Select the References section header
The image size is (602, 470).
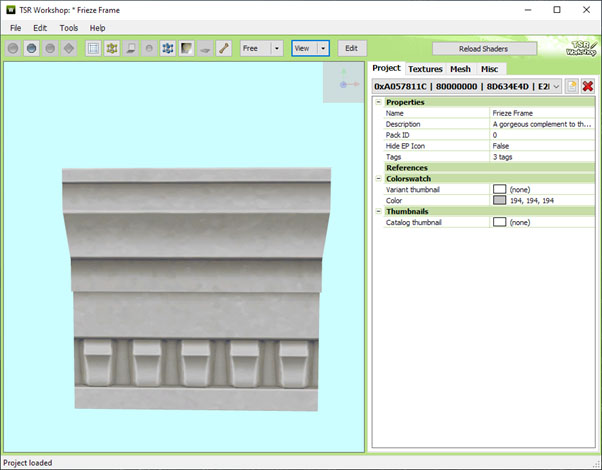[490, 167]
